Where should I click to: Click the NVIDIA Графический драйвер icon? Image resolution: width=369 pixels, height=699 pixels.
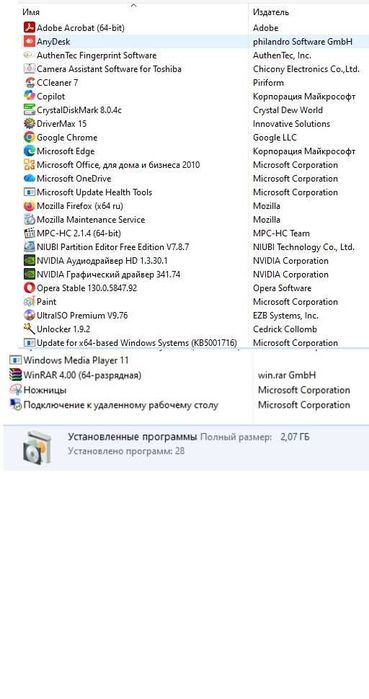click(x=29, y=274)
